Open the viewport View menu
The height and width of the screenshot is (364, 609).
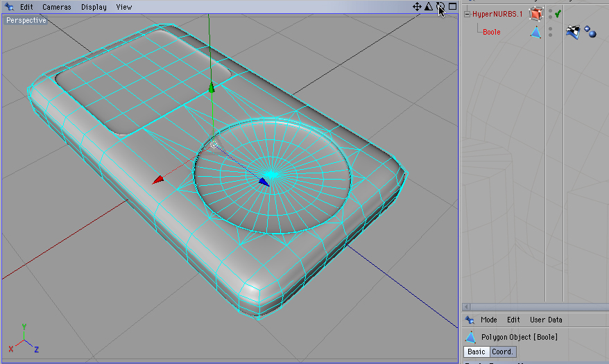pyautogui.click(x=124, y=7)
